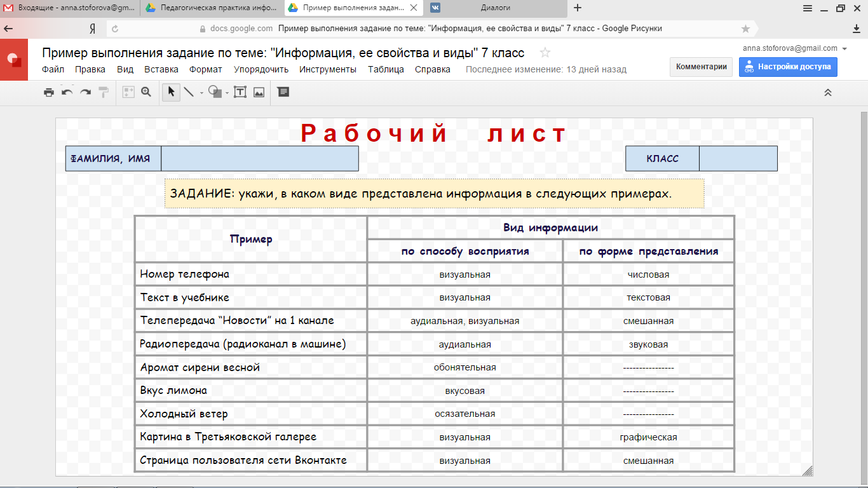Click the Google Drawings home logo
Screen dimensions: 868x488
coord(14,60)
